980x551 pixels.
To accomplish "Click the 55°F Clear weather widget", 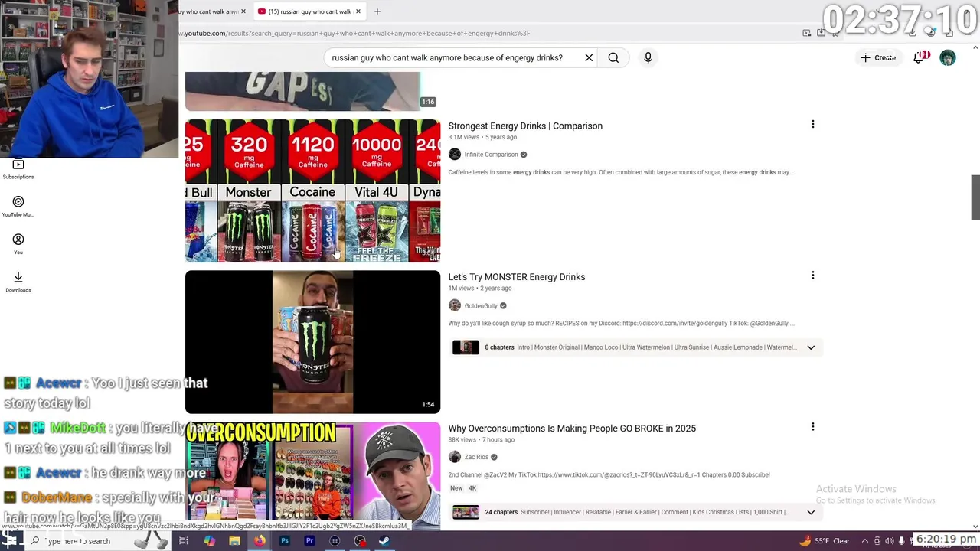I will 824,540.
